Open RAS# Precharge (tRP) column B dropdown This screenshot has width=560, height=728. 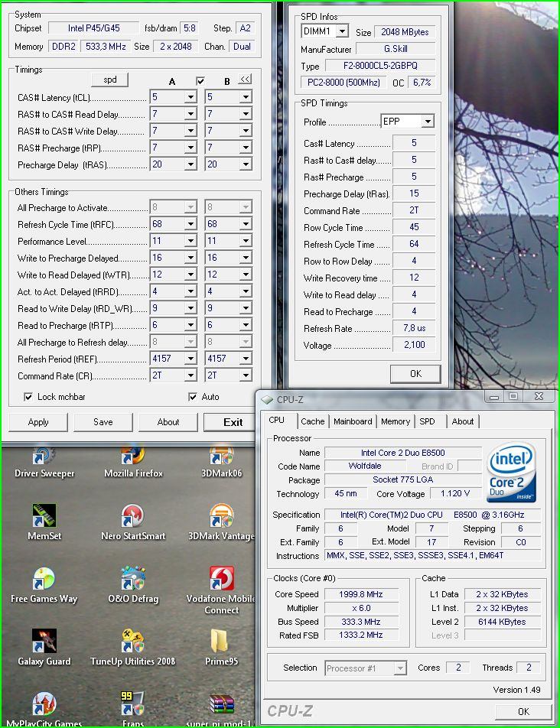[x=246, y=148]
